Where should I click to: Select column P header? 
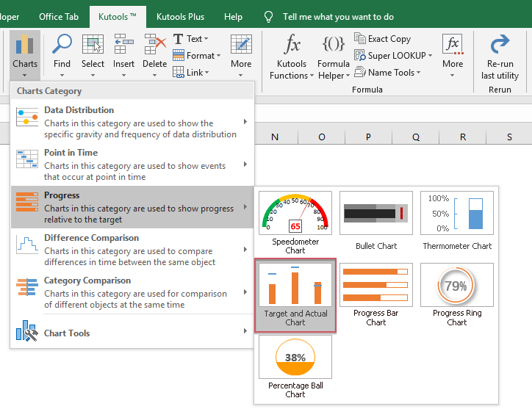pos(368,137)
